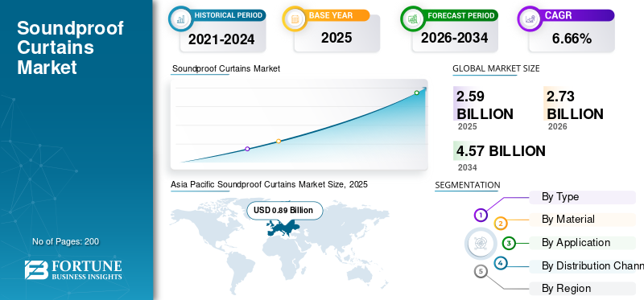Click the 2026 year label under market size
Image resolution: width=644 pixels, height=300 pixels.
[557, 127]
